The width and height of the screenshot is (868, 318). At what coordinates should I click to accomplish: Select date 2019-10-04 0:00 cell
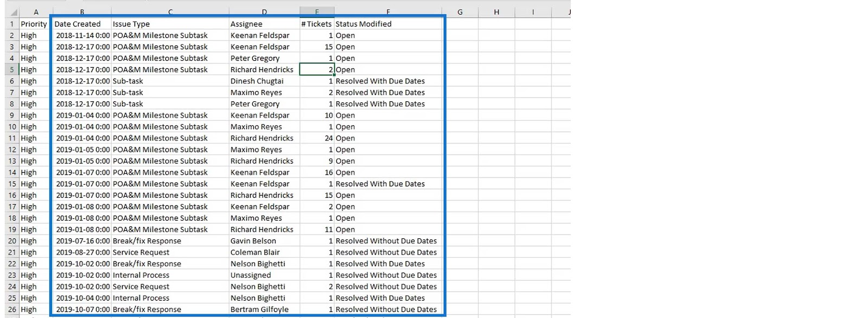pos(82,297)
